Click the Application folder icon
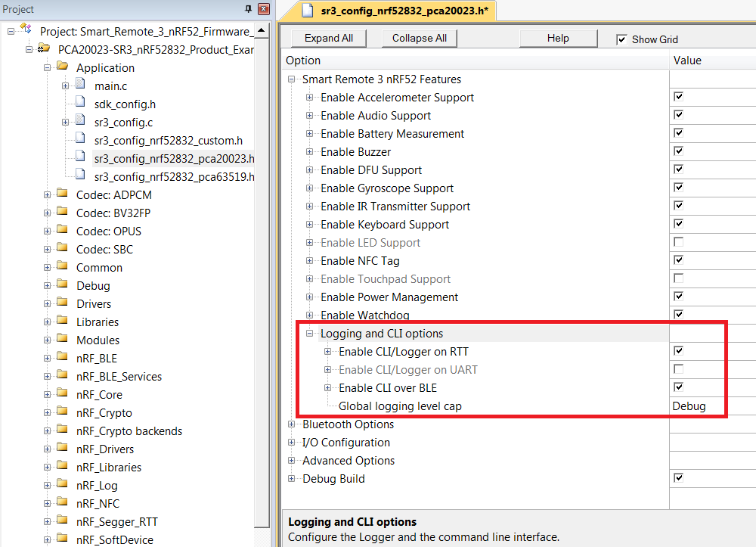The height and width of the screenshot is (547, 756). tap(62, 66)
